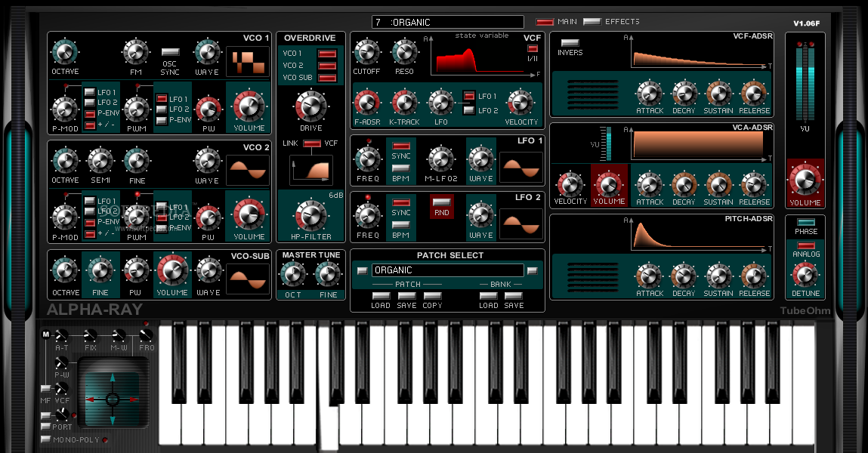Click the patch SAVE button

[x=407, y=297]
